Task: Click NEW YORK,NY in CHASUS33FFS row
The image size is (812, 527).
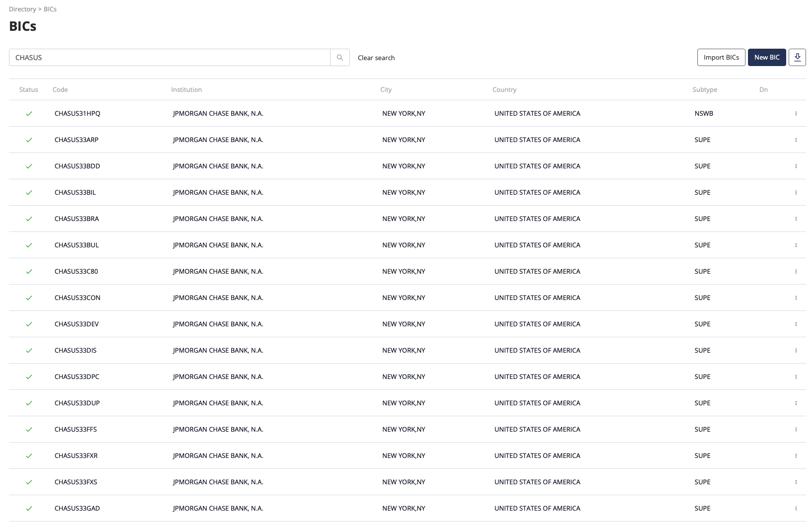Action: (x=404, y=430)
